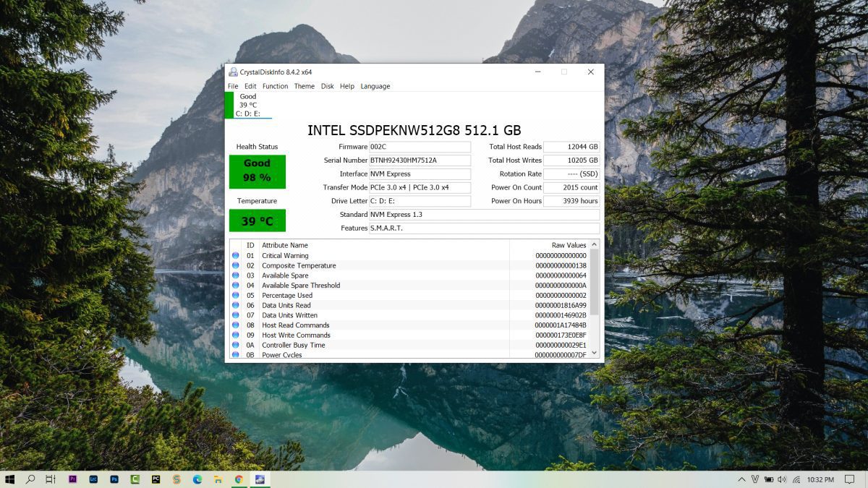
Task: Click the Percentage Used status orb
Action: click(235, 295)
